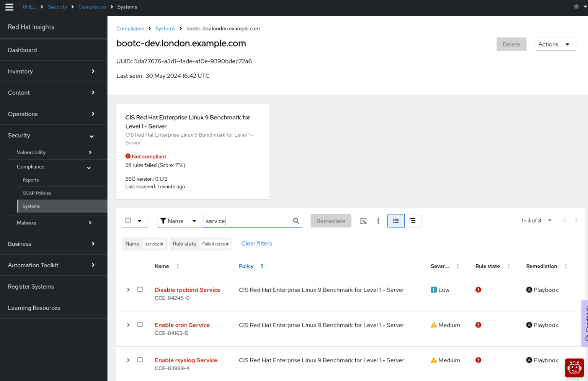Click the Playbook icon for Enable cron Service
The image size is (588, 381).
[529, 325]
